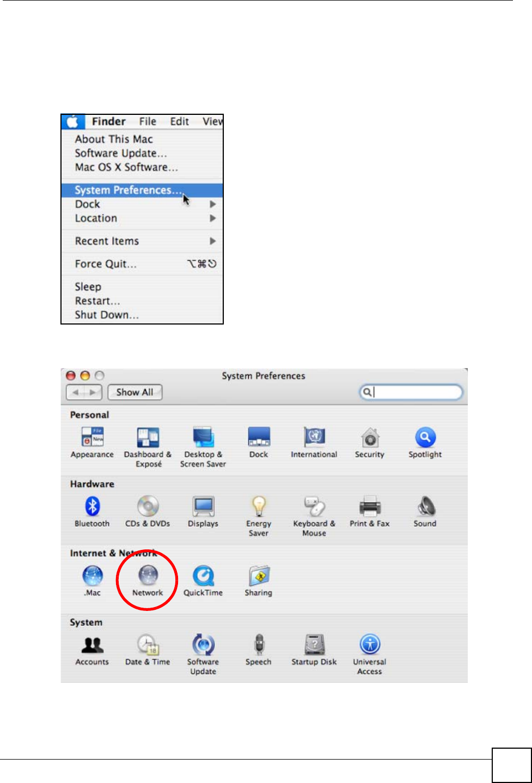
Task: Open QuickTime preferences
Action: (x=203, y=581)
